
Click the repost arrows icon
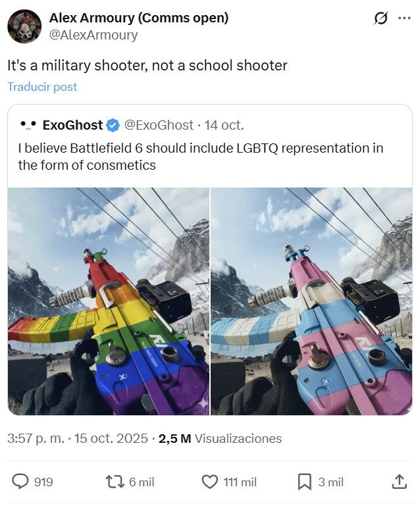115,482
